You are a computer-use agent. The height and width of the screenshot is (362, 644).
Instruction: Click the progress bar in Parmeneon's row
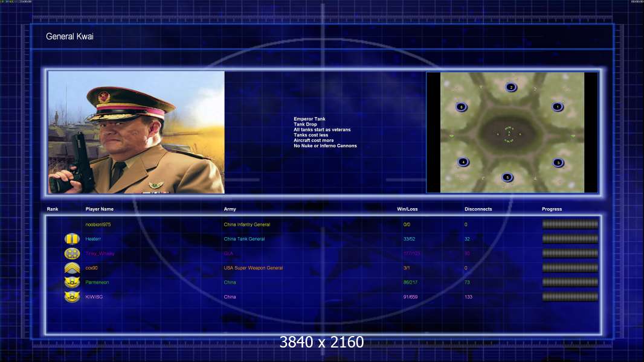(570, 282)
